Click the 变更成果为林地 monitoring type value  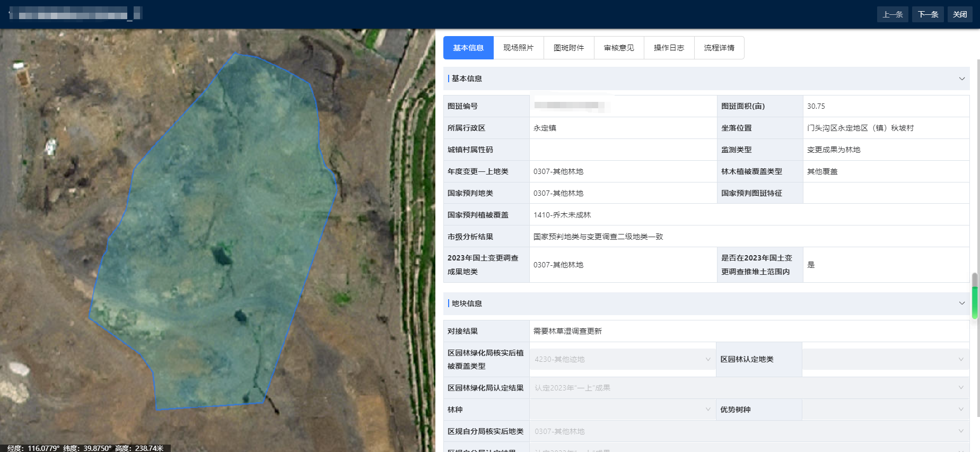pyautogui.click(x=834, y=150)
